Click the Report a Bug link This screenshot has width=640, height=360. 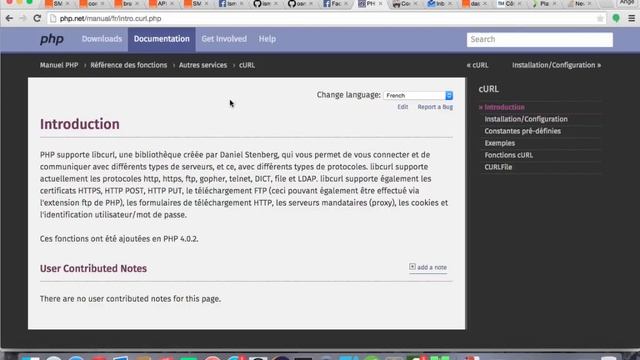click(x=435, y=107)
